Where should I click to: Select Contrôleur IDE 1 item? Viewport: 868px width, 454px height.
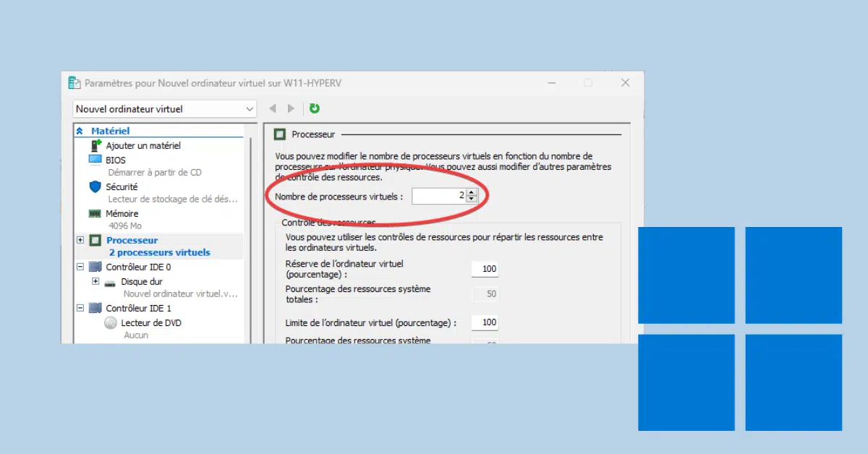tap(138, 308)
